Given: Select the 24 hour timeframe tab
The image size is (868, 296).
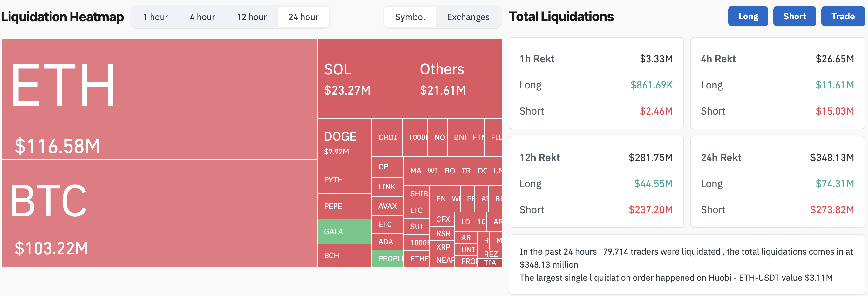Looking at the screenshot, I should pos(303,17).
